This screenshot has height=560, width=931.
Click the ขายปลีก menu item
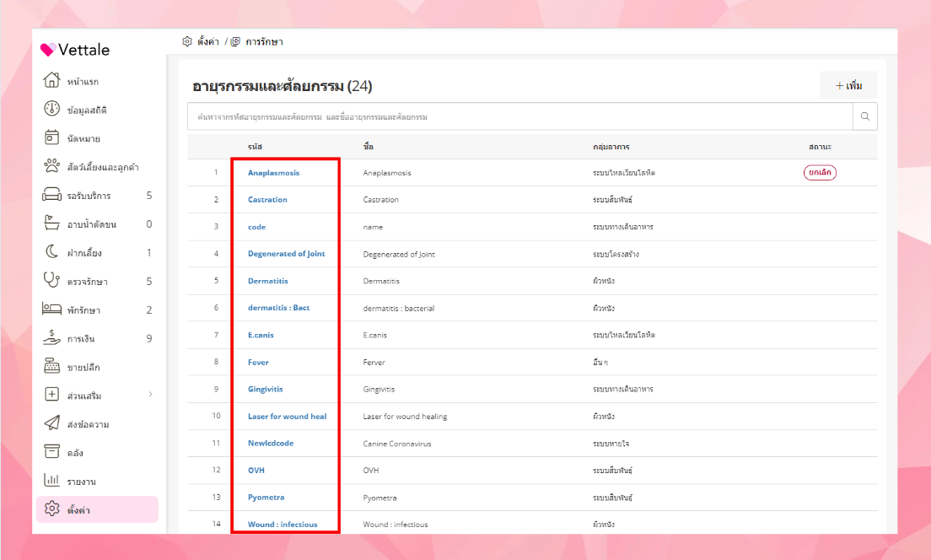[83, 367]
